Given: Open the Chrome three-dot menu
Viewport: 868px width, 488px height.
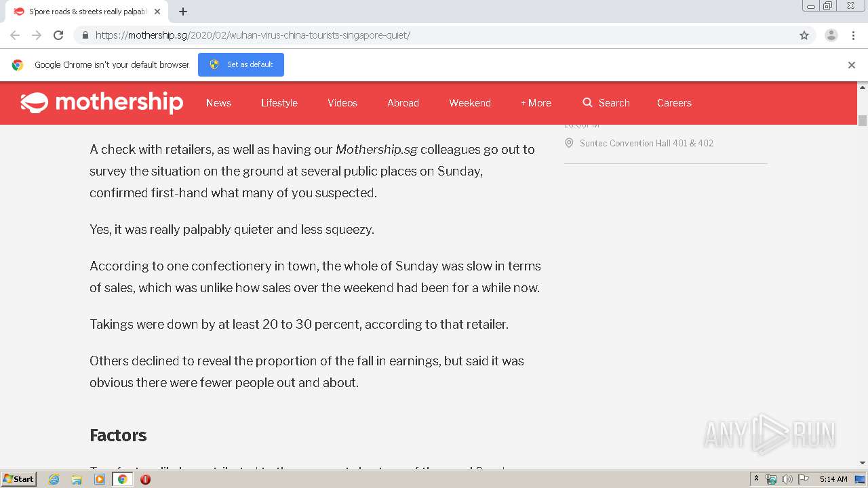Looking at the screenshot, I should coord(853,35).
